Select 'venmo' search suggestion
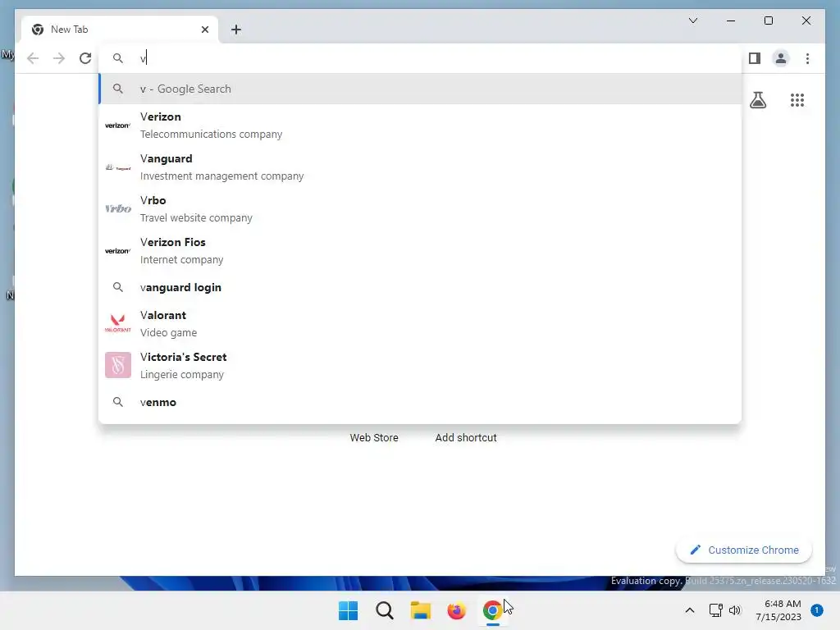The width and height of the screenshot is (840, 630). click(421, 402)
